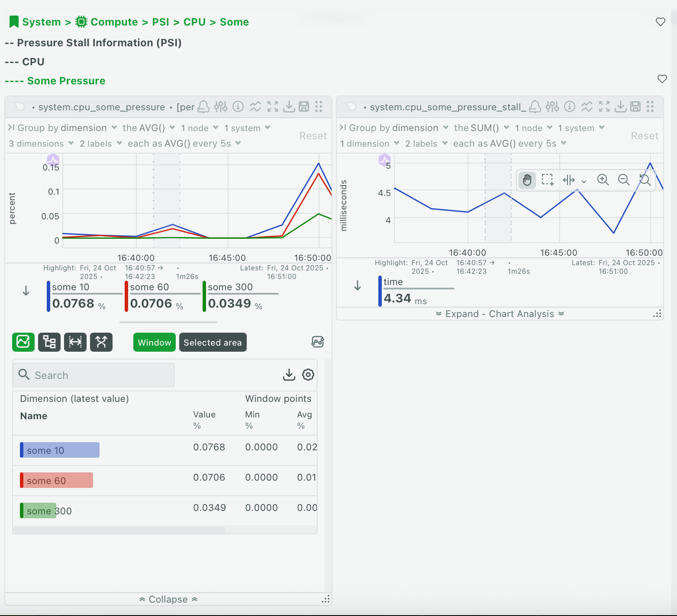Click Reset on right chart

[645, 135]
